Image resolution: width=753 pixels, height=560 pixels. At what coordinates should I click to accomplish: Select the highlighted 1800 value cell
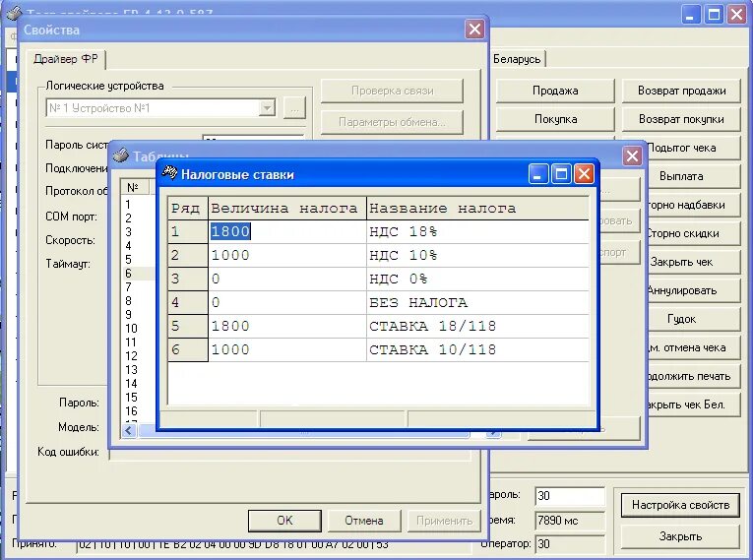(x=287, y=231)
